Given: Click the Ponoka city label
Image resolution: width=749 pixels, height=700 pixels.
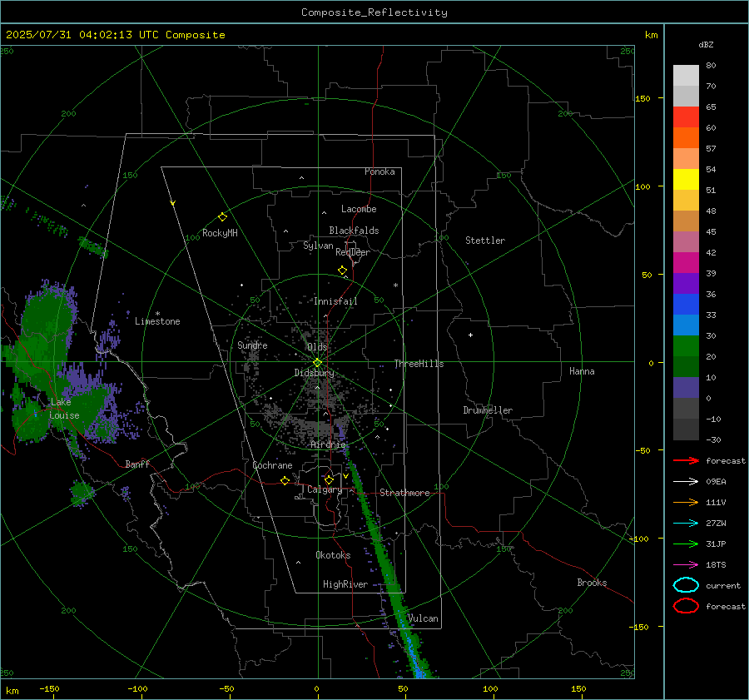Looking at the screenshot, I should [379, 171].
